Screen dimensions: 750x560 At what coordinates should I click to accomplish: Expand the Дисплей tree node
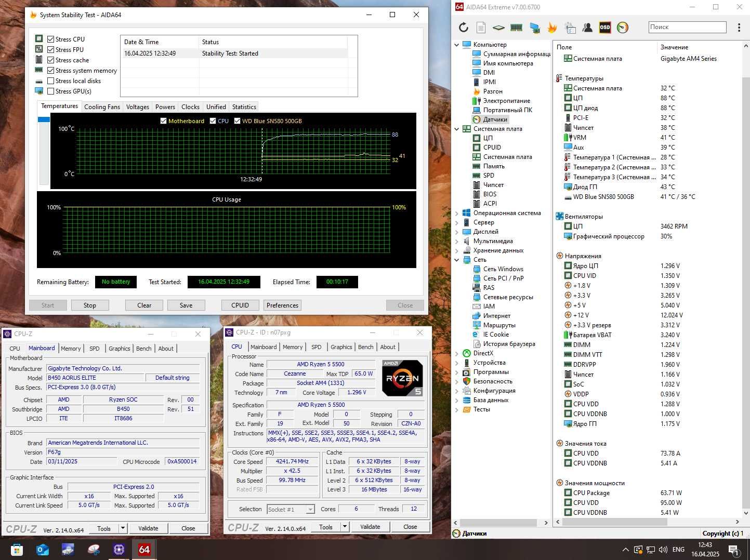[x=457, y=232]
